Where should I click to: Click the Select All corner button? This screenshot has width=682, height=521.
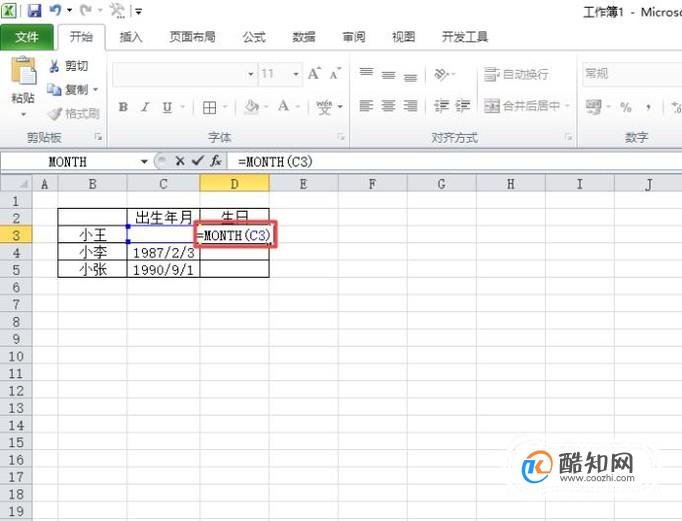(16, 184)
